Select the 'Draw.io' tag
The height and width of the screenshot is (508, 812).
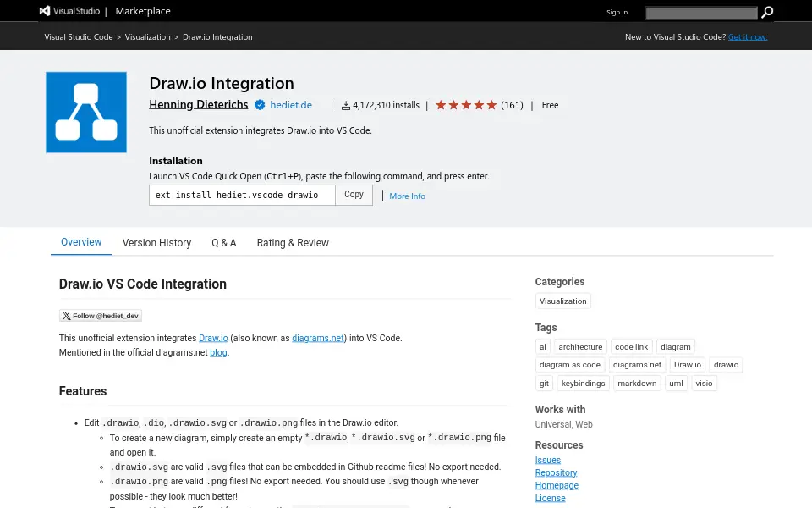point(688,365)
